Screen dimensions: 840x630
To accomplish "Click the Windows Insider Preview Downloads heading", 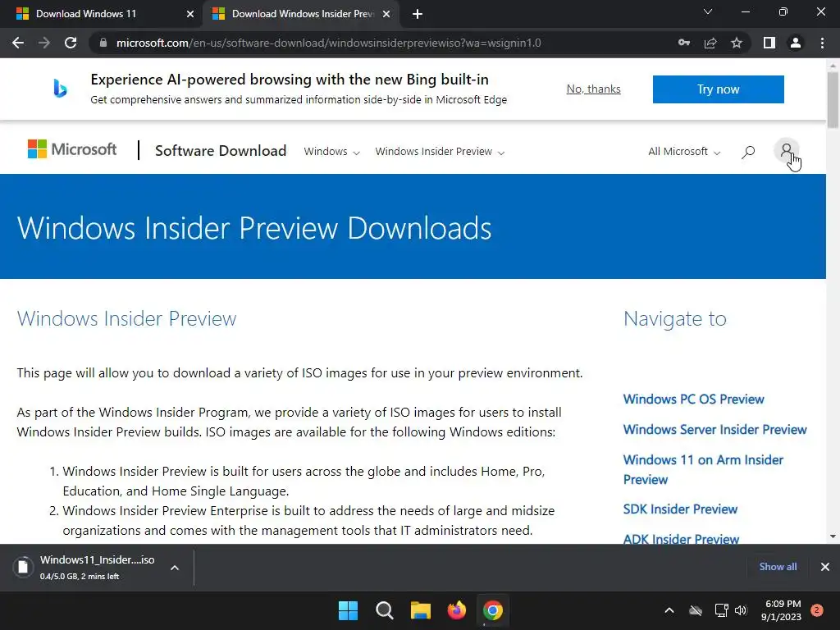I will 254,228.
